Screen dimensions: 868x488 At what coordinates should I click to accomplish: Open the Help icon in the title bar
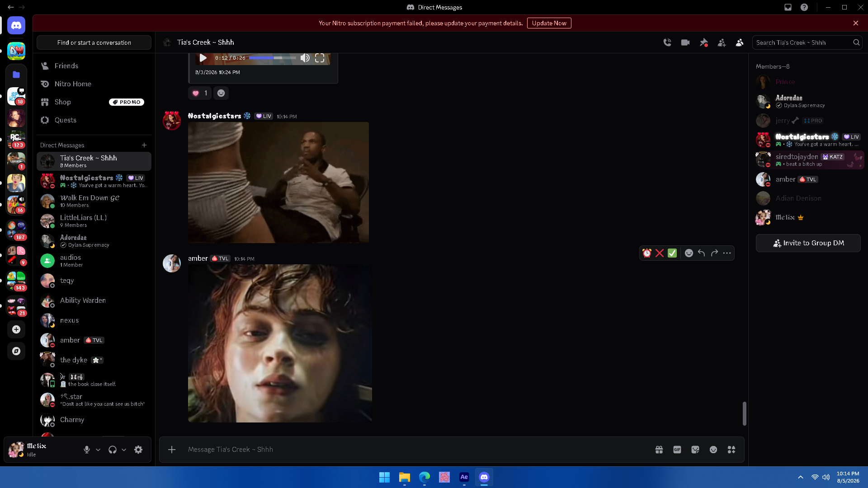[804, 7]
